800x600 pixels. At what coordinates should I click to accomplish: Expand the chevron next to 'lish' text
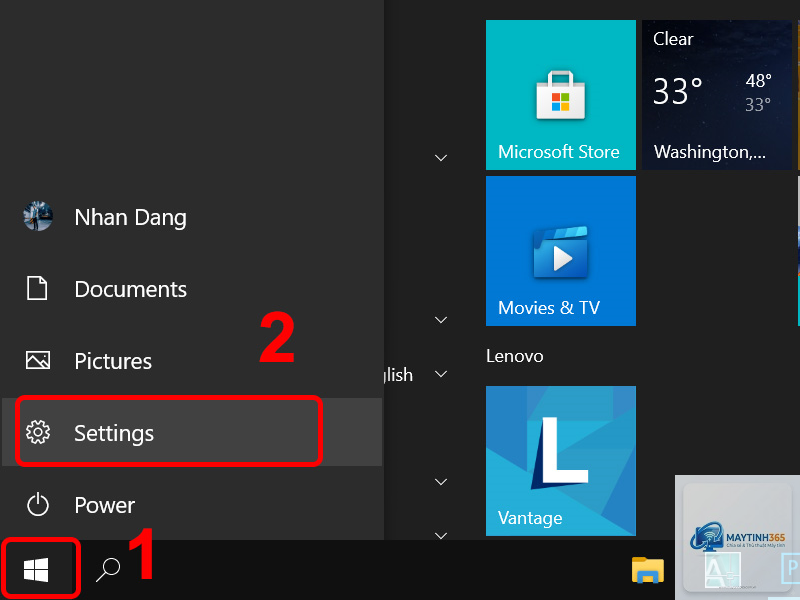441,374
